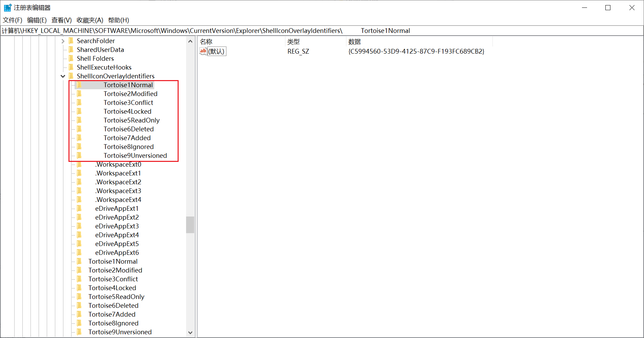Viewport: 644px width, 338px height.
Task: Click folder icon of eDriveAppExt4
Action: tap(79, 235)
